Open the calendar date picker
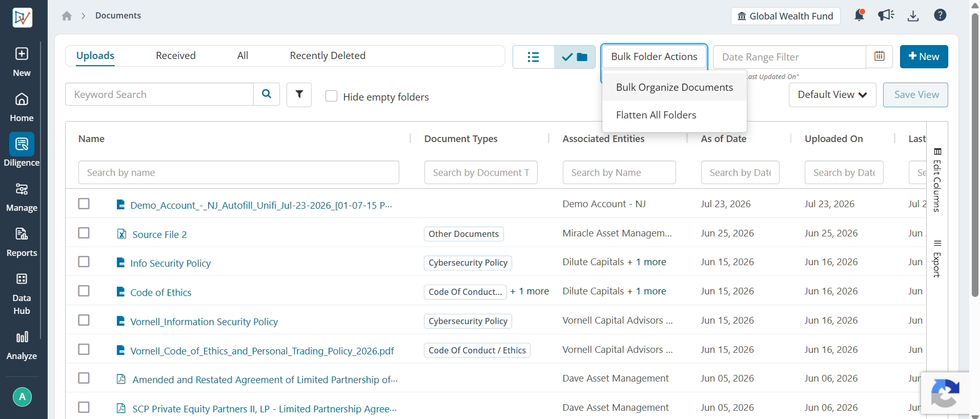980x419 pixels. pos(880,56)
